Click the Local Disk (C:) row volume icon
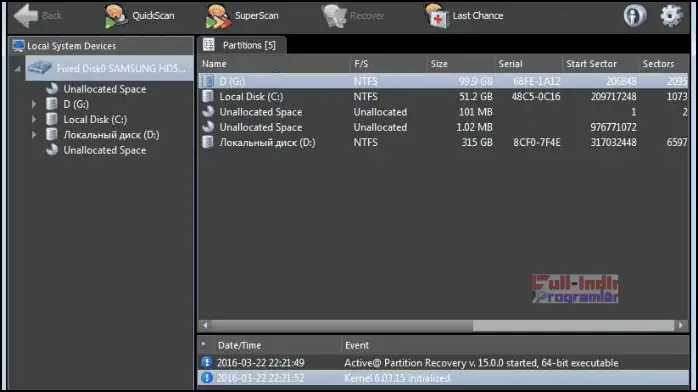The width and height of the screenshot is (698, 392). pos(208,96)
